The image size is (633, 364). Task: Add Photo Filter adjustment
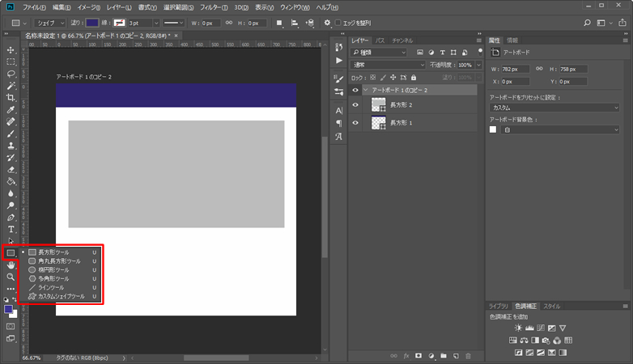(546, 341)
